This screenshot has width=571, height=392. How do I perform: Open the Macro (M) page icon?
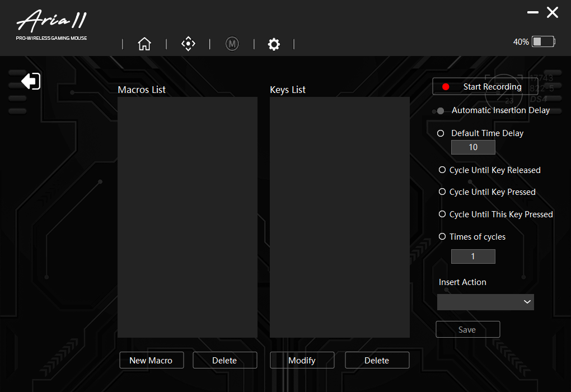tap(232, 44)
